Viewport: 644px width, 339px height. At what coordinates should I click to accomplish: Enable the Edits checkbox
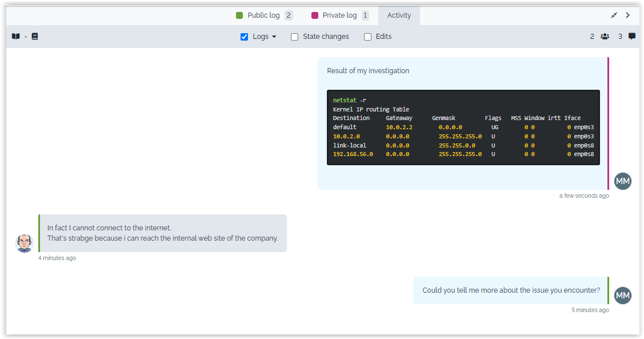point(368,37)
